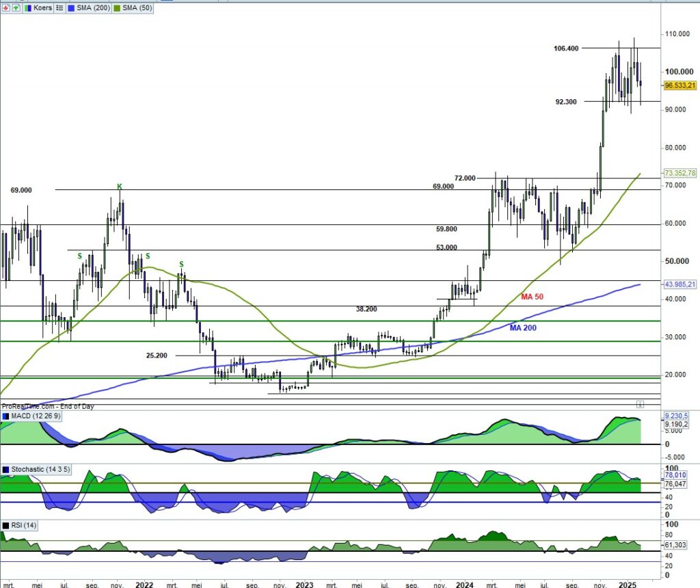Screen dimensions: 700x588
Task: Open the Stochastic (14 3 5) indicator label
Action: [x=40, y=470]
